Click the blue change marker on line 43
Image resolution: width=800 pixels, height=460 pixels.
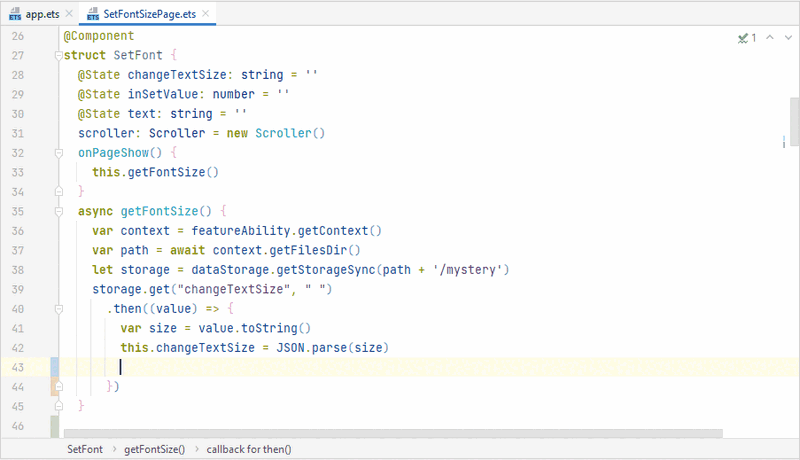55,367
